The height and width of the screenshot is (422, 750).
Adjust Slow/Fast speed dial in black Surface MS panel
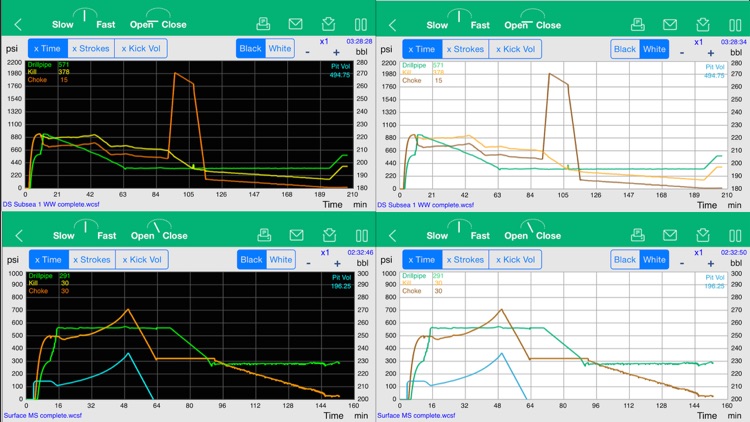(85, 227)
